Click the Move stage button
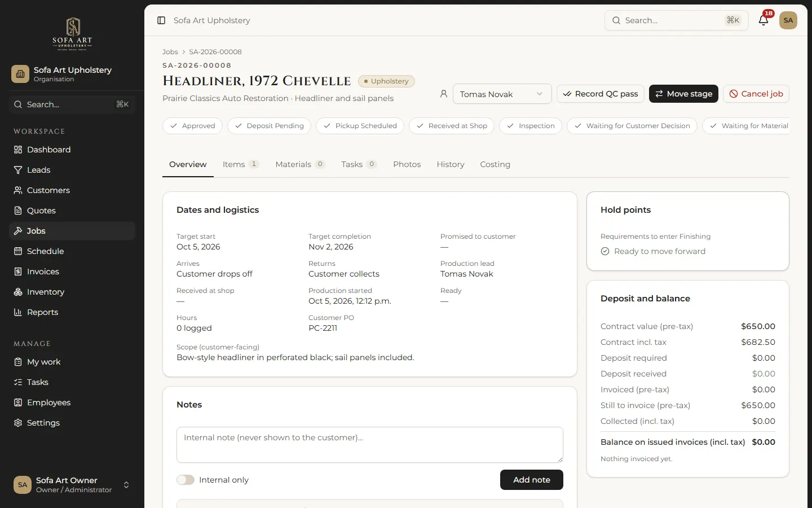Image resolution: width=812 pixels, height=508 pixels. click(x=683, y=94)
